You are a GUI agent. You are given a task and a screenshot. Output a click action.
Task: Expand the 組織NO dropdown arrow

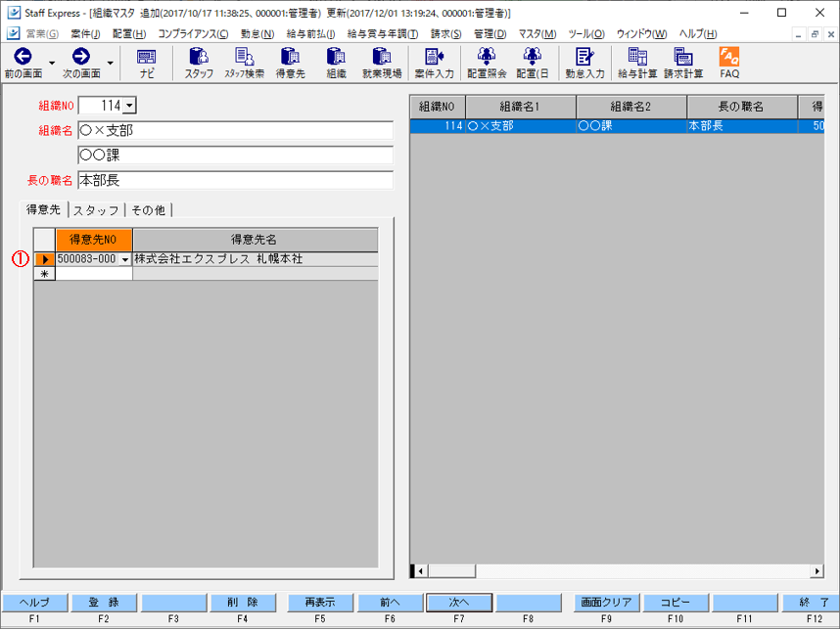point(129,106)
